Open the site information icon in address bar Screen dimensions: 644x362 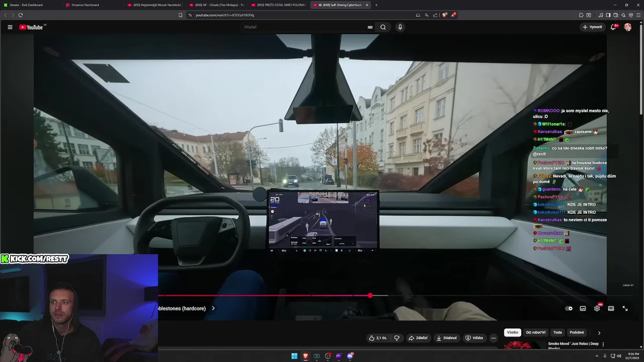click(x=190, y=15)
